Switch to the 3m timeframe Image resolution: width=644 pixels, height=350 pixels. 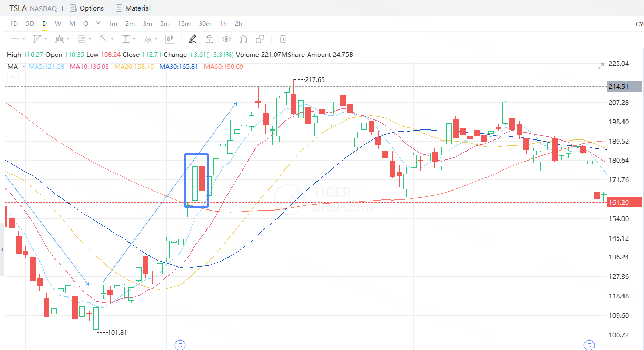click(x=147, y=24)
